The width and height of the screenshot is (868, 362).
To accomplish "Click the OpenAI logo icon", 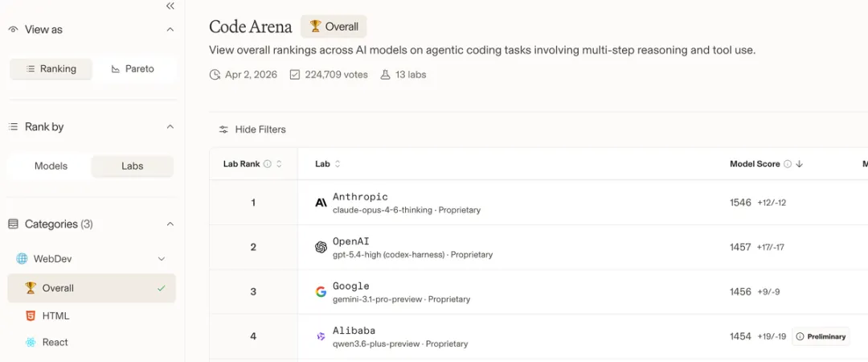I will (321, 247).
